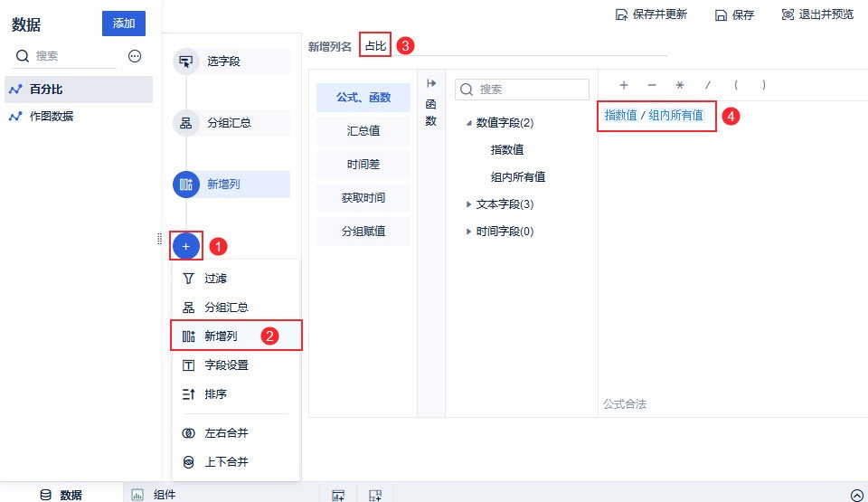Click the blue plus add-step button

pyautogui.click(x=186, y=245)
